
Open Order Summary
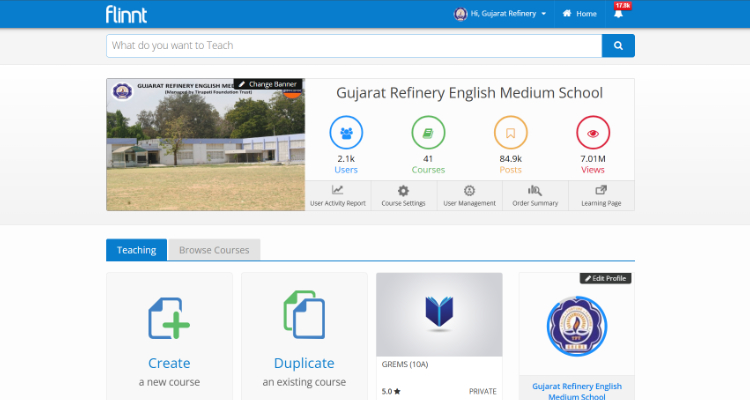coord(535,195)
